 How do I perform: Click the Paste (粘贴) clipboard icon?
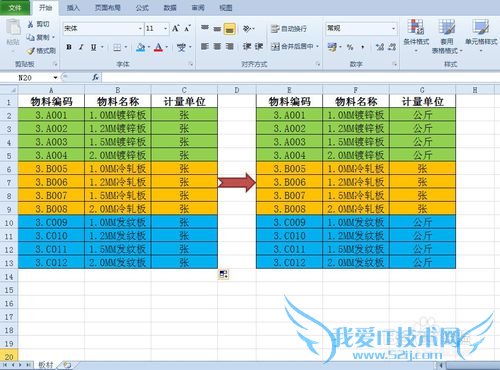coord(13,28)
